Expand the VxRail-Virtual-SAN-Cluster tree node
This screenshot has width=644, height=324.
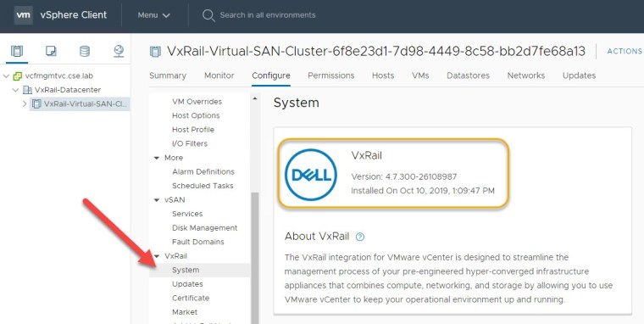pyautogui.click(x=25, y=104)
